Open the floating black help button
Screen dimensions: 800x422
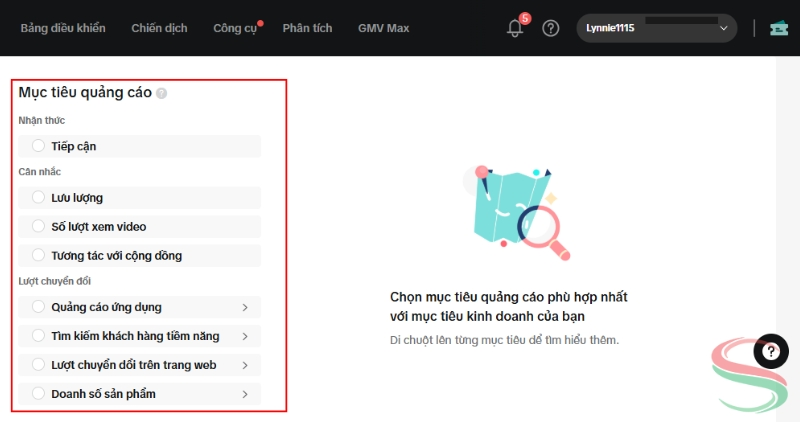click(x=770, y=351)
